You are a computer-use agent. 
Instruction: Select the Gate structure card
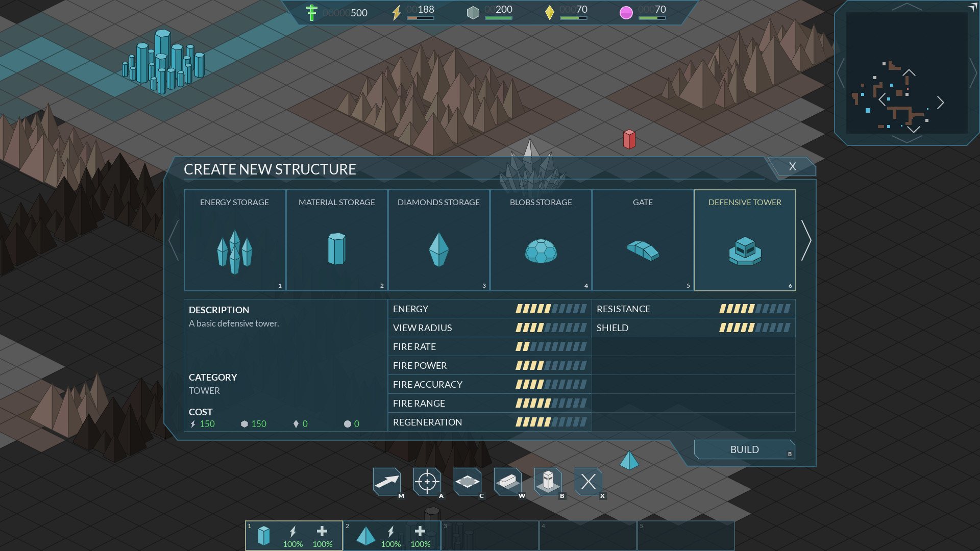643,240
